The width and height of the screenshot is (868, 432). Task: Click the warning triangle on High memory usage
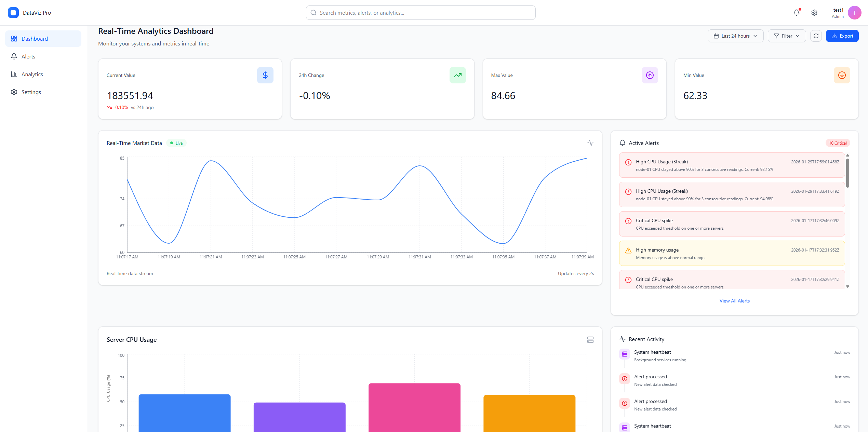coord(628,251)
